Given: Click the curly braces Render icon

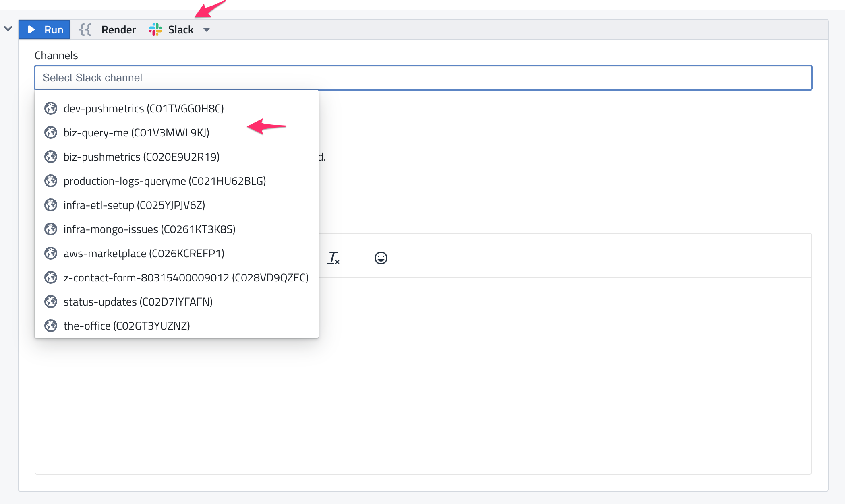Looking at the screenshot, I should coord(85,30).
